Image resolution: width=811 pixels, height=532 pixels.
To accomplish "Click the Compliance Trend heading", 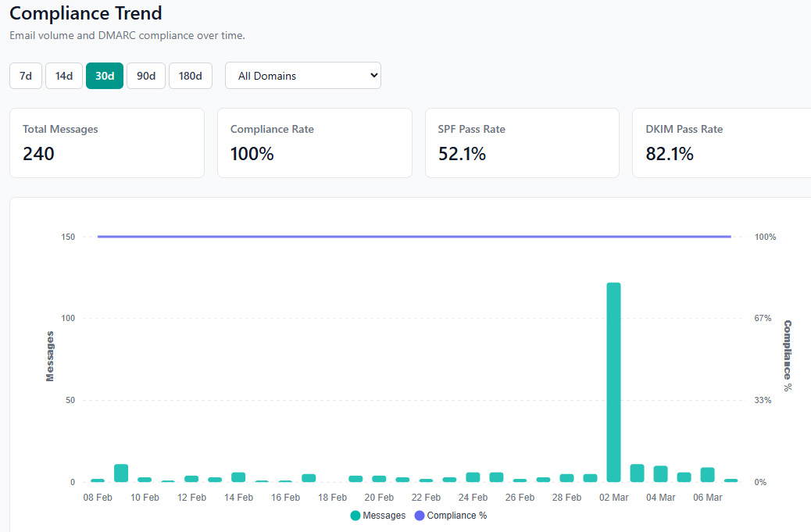I will 86,13.
